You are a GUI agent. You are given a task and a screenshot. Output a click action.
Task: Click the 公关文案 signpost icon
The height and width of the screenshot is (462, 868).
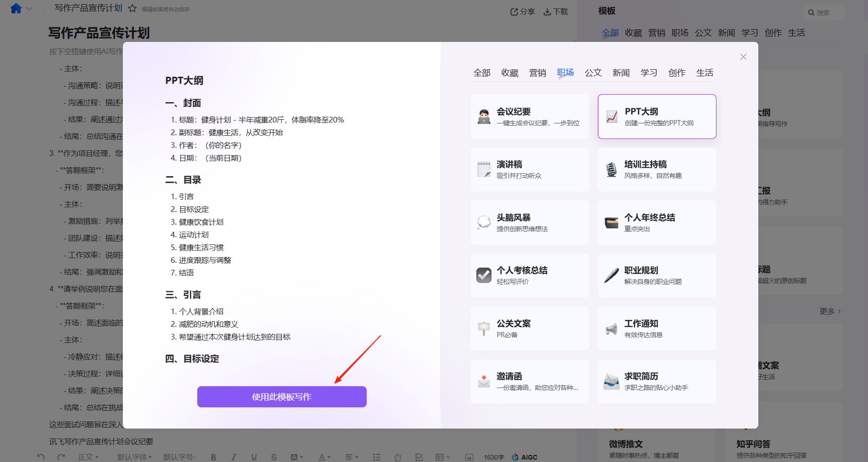tap(484, 328)
